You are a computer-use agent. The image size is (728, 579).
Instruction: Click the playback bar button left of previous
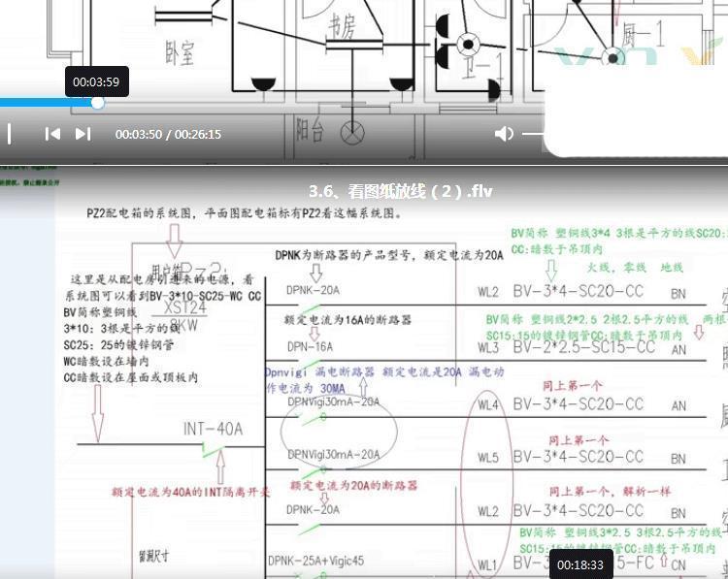(10, 134)
